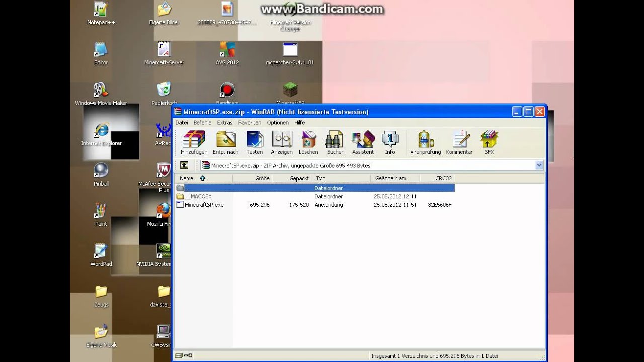Select the Minecraft-Server desktop icon
Image resolution: width=644 pixels, height=362 pixels.
coord(164,54)
